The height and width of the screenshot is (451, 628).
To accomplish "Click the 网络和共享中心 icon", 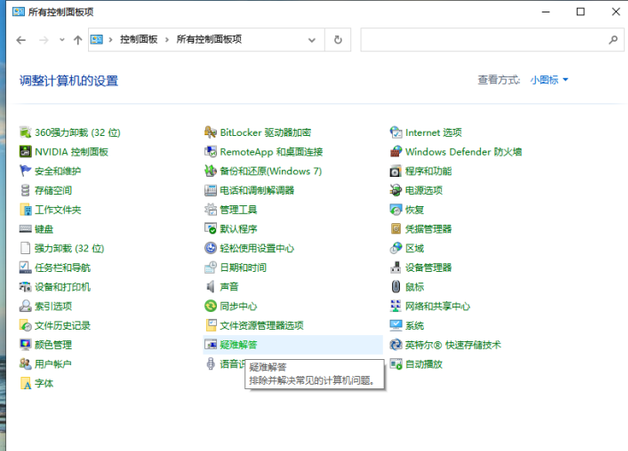I will click(x=396, y=306).
